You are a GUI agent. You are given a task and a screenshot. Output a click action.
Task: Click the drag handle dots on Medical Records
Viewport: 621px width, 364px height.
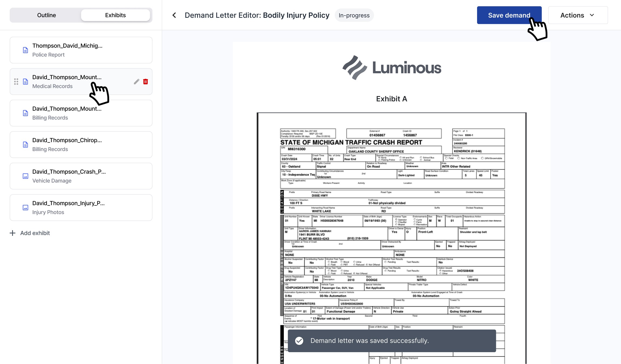point(16,82)
